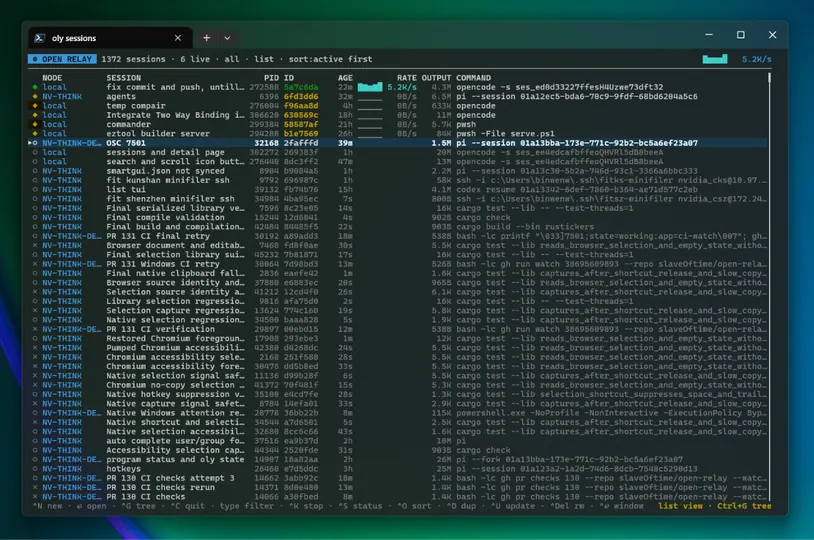The image size is (814, 540).
Task: Click the throughput sparkline graph in header
Action: click(x=715, y=59)
